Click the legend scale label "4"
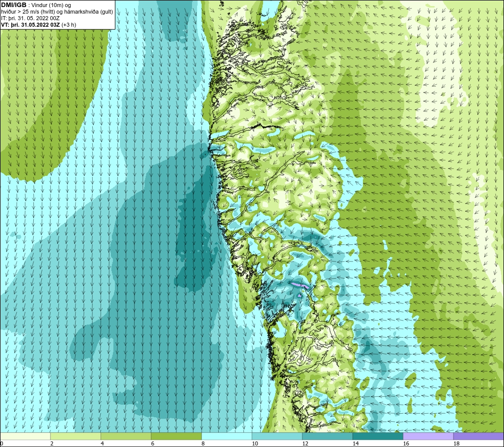The width and height of the screenshot is (504, 447). (x=102, y=444)
